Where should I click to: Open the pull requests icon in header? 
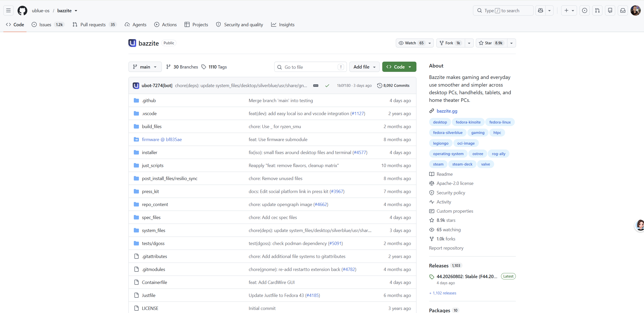(x=597, y=10)
